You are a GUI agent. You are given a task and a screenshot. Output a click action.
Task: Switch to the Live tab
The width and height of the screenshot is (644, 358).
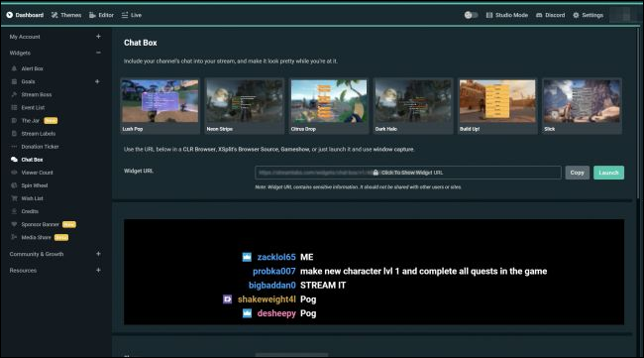[132, 15]
